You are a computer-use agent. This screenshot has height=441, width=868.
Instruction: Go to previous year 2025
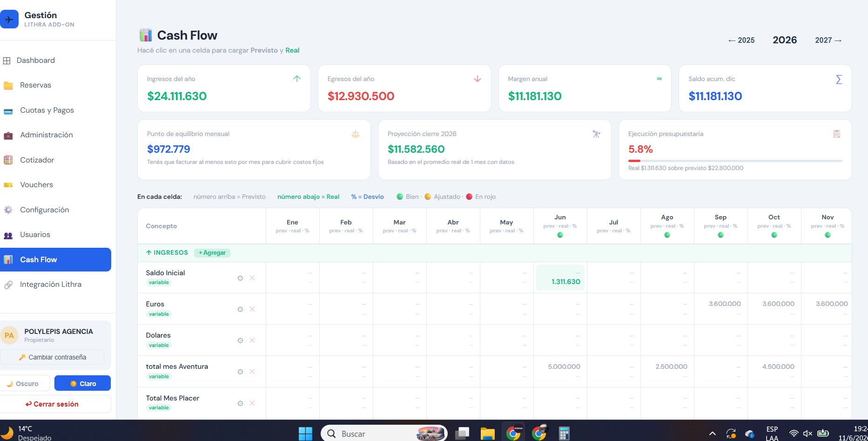pyautogui.click(x=741, y=41)
